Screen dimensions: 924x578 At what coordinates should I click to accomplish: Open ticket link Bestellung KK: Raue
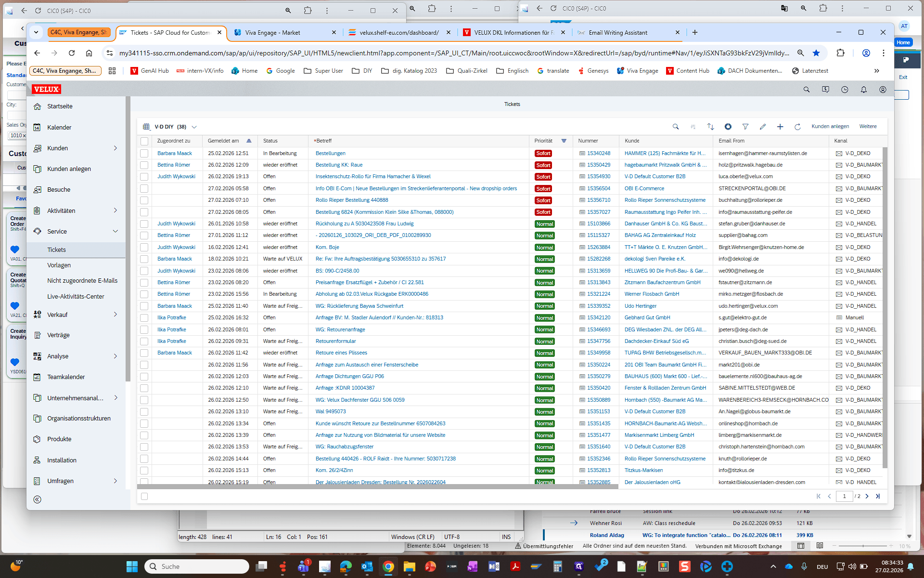pos(339,165)
